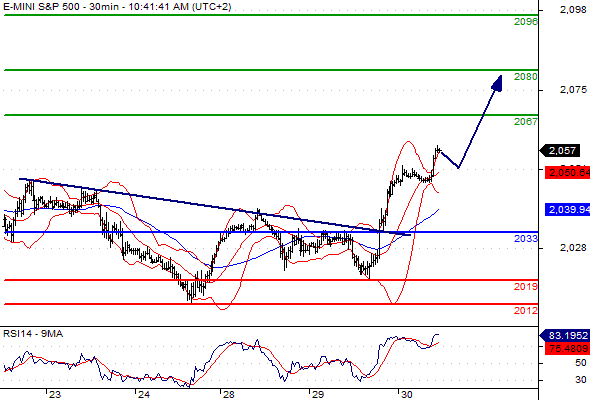Click the 2080 resistance level label
The width and height of the screenshot is (590, 400).
click(x=526, y=77)
